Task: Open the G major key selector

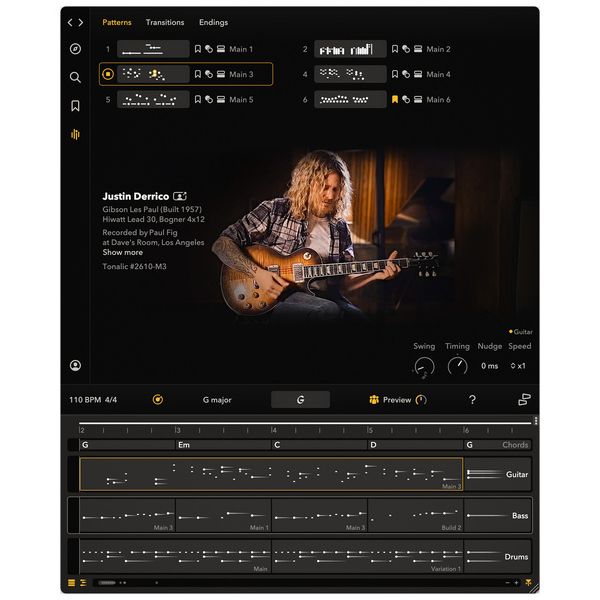Action: tap(216, 400)
